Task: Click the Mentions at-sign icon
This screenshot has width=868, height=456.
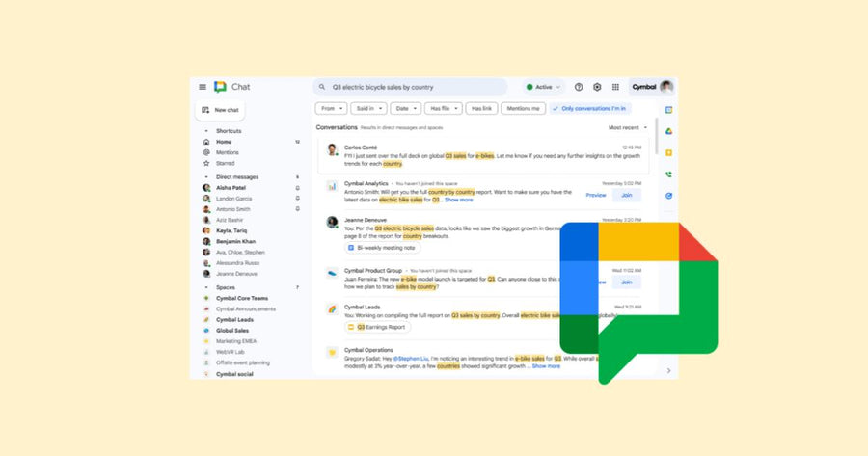Action: tap(206, 152)
